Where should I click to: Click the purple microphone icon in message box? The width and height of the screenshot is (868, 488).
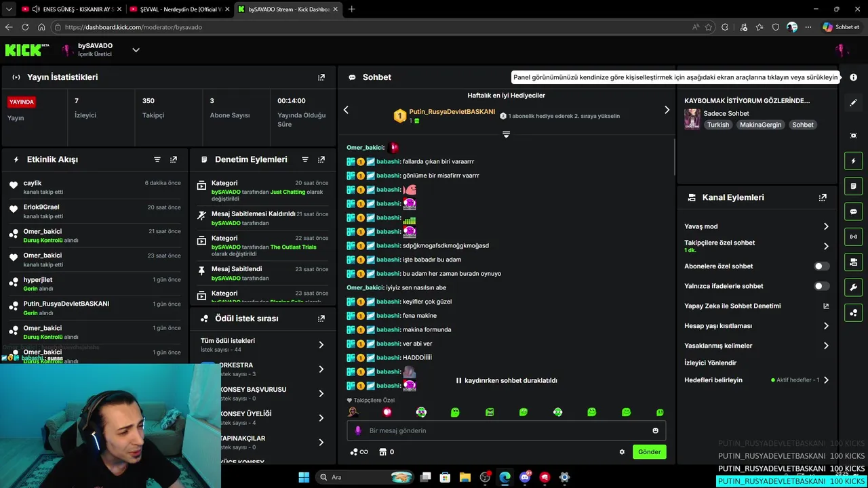point(358,430)
